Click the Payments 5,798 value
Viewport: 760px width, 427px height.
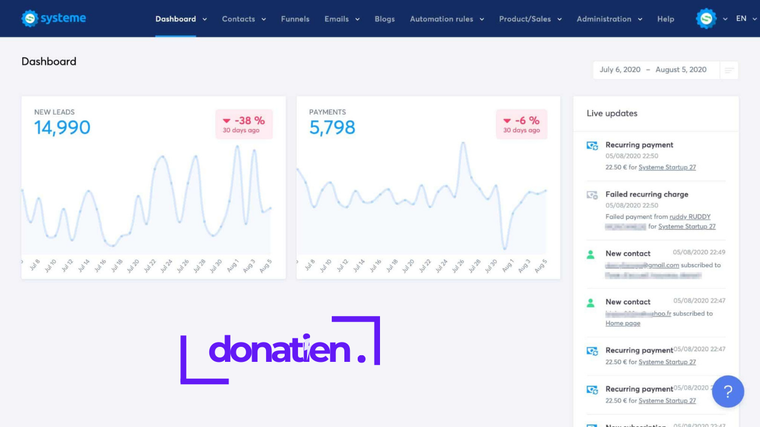click(x=332, y=127)
